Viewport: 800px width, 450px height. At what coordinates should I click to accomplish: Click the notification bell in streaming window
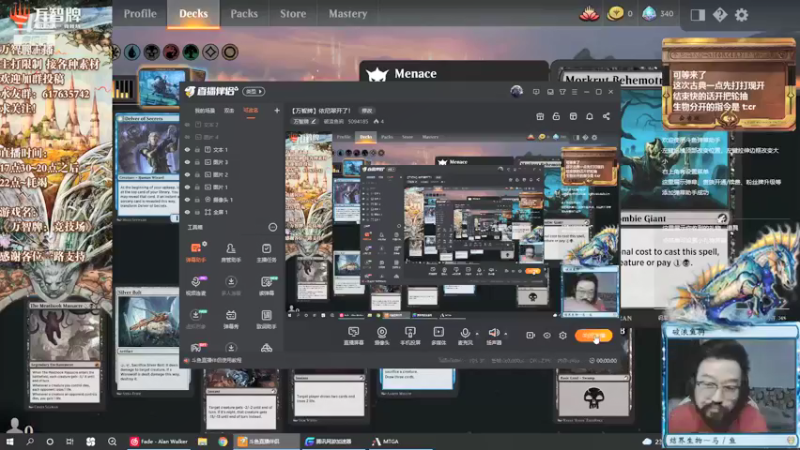(x=589, y=116)
